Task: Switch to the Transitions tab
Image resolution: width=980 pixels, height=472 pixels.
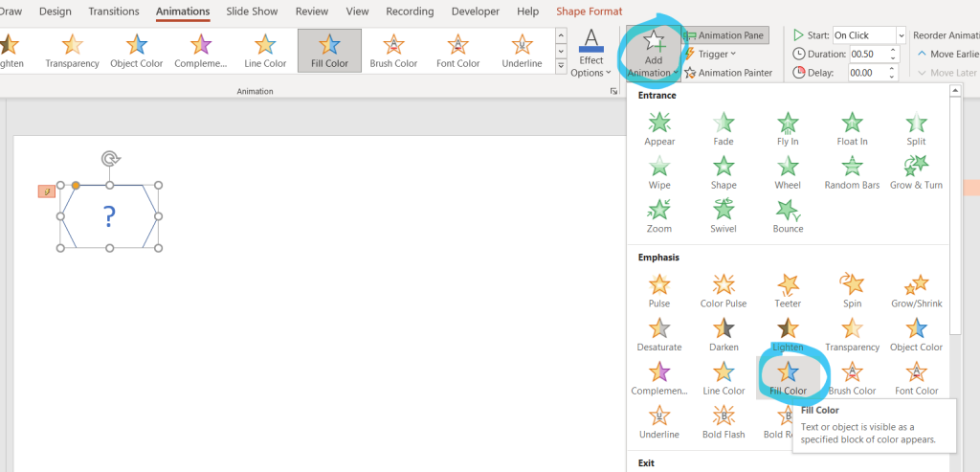Action: click(x=115, y=11)
